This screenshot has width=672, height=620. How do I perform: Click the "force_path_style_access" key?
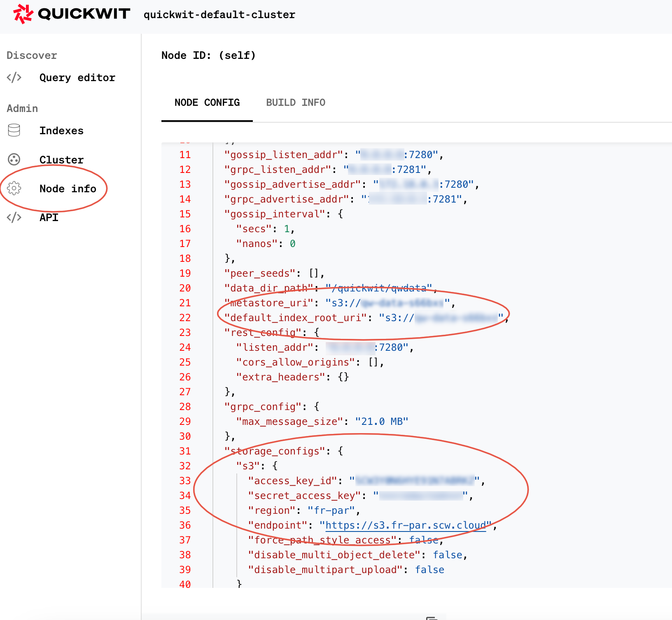pos(322,540)
